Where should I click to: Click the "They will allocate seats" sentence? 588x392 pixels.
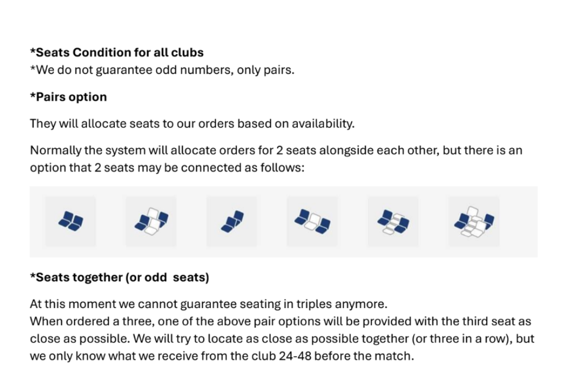click(192, 124)
